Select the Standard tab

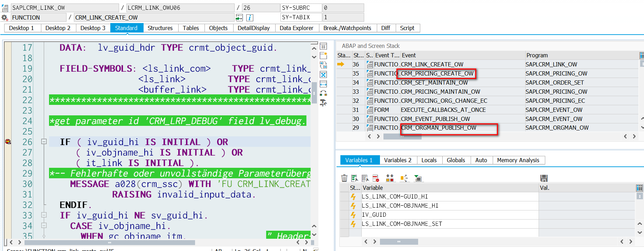(126, 28)
